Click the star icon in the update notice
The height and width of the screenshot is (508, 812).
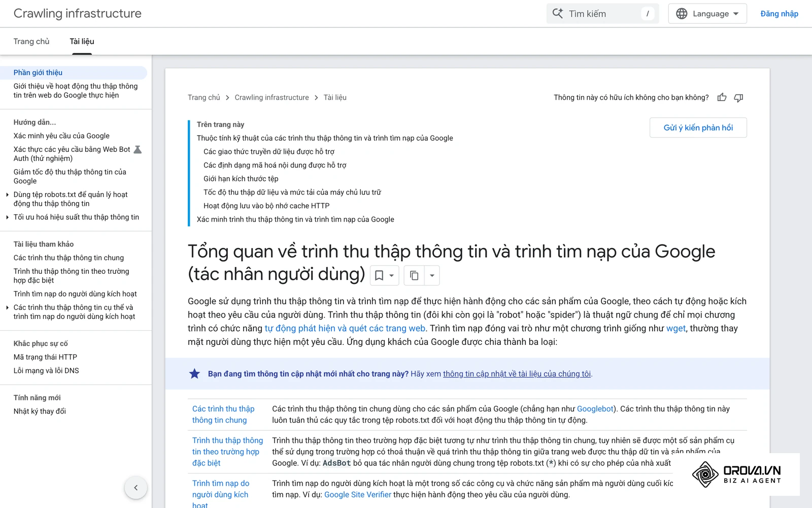tap(194, 374)
